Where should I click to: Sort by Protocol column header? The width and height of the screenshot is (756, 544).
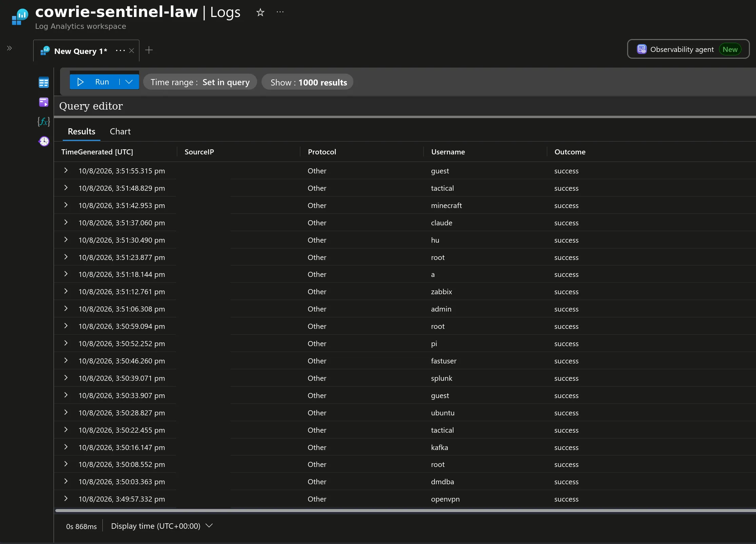[x=322, y=152]
